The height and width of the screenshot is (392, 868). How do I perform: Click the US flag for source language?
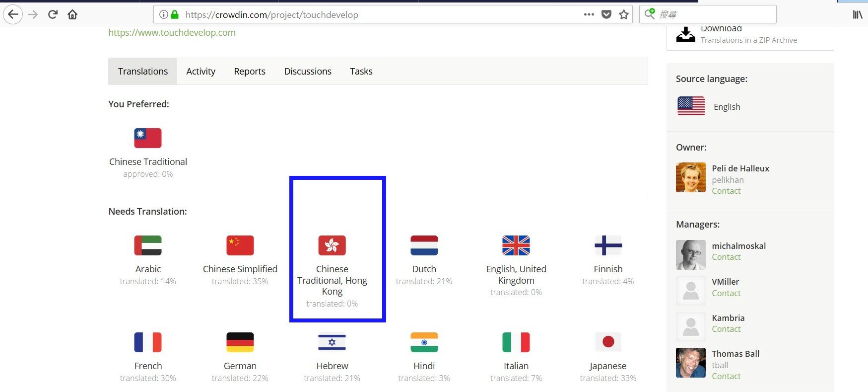click(691, 106)
